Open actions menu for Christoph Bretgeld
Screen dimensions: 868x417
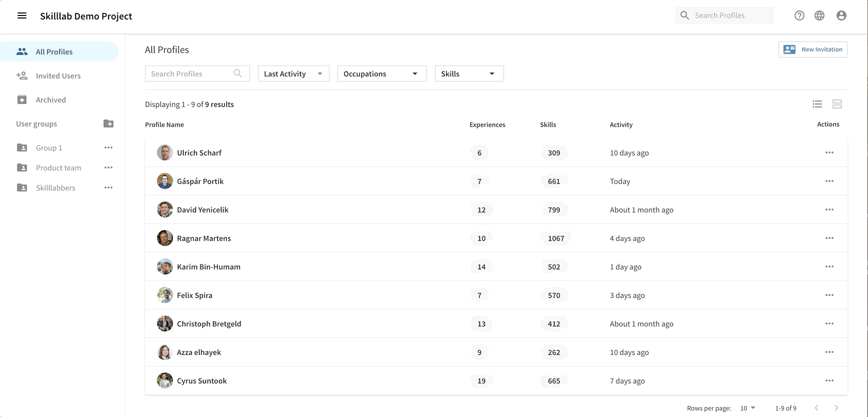pos(829,323)
